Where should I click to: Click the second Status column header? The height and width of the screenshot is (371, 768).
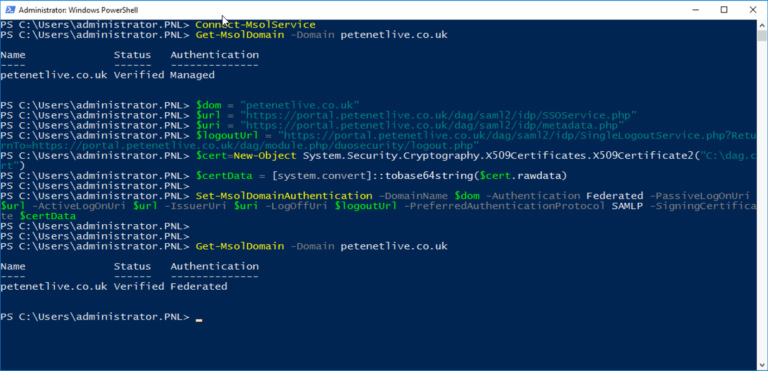(132, 266)
